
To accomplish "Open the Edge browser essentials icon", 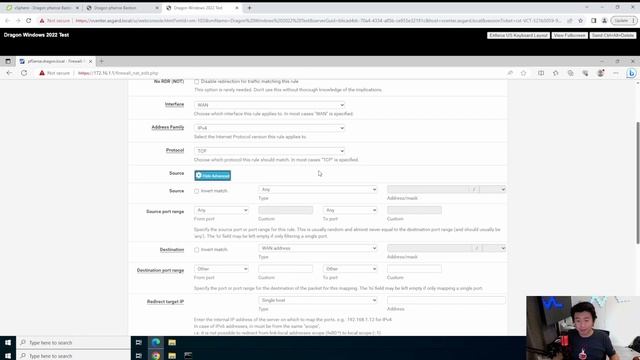I will 585,73.
